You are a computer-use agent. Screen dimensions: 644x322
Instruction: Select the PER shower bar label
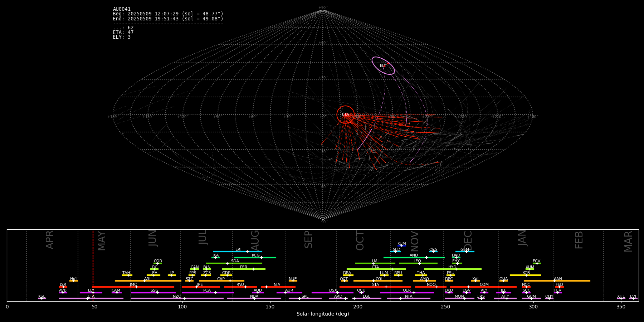244,267
